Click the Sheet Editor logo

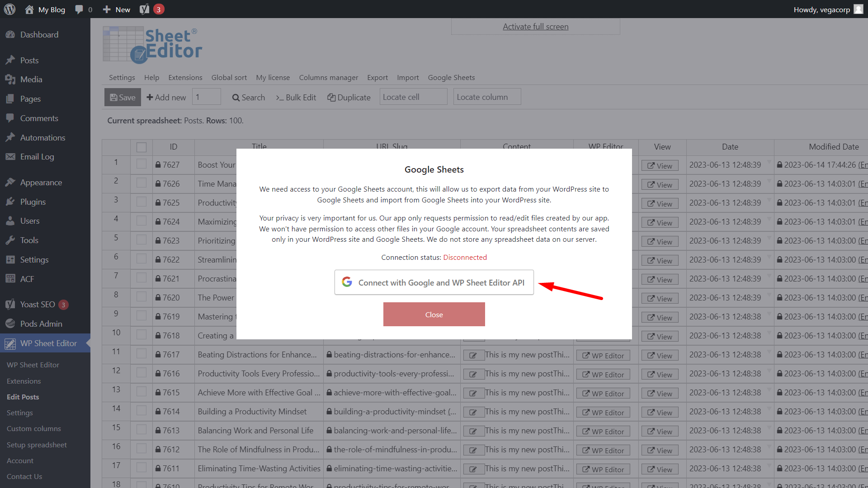(152, 44)
